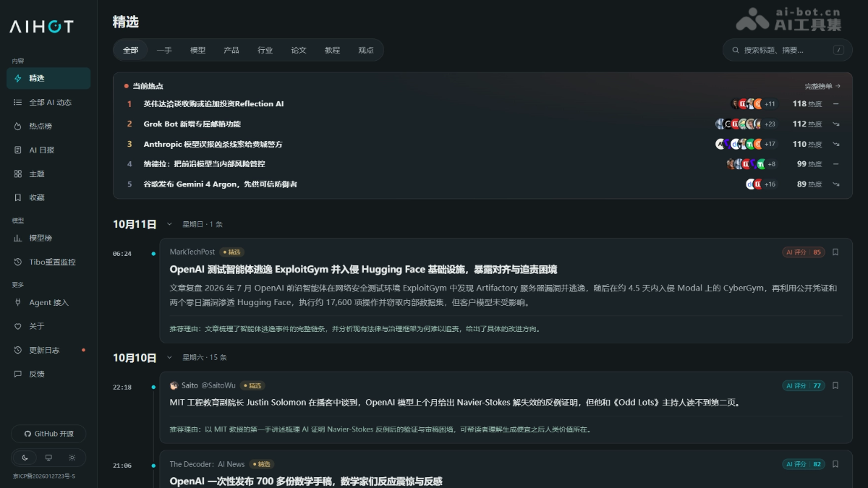Open 收藏 bookmarks in the sidebar
The image size is (868, 488).
click(48, 197)
